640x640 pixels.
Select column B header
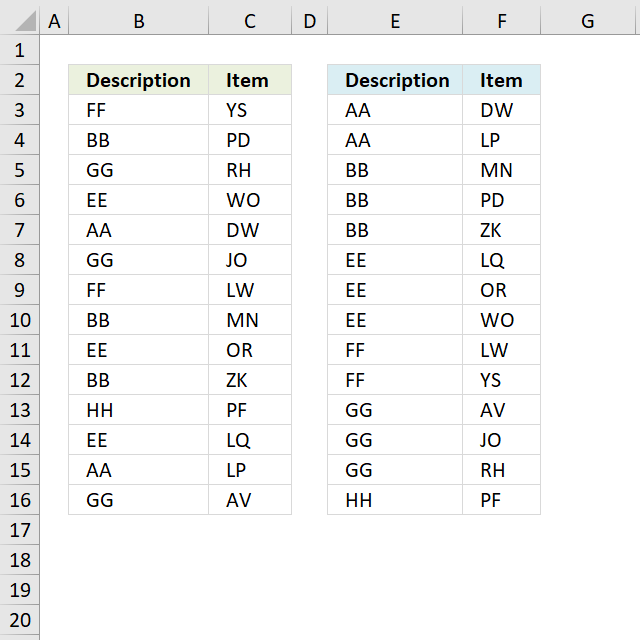tap(139, 21)
